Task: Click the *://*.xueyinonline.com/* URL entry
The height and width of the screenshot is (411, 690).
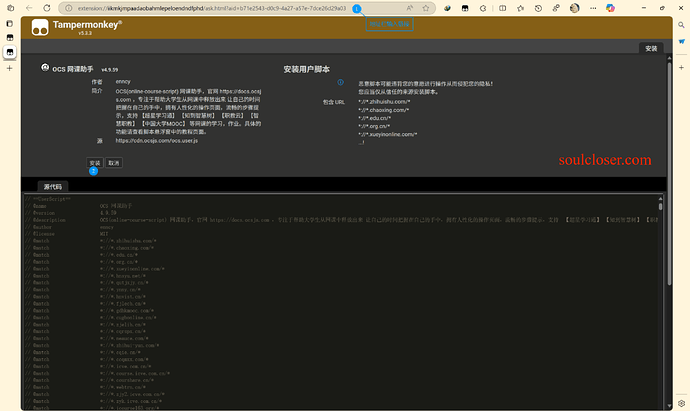Action: pos(388,134)
